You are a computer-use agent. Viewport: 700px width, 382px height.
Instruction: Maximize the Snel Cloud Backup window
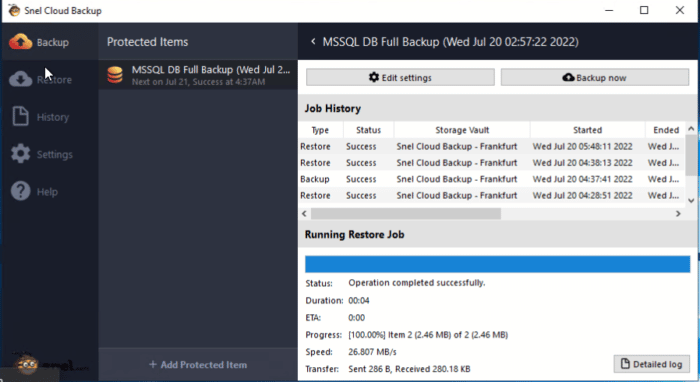[x=644, y=10]
